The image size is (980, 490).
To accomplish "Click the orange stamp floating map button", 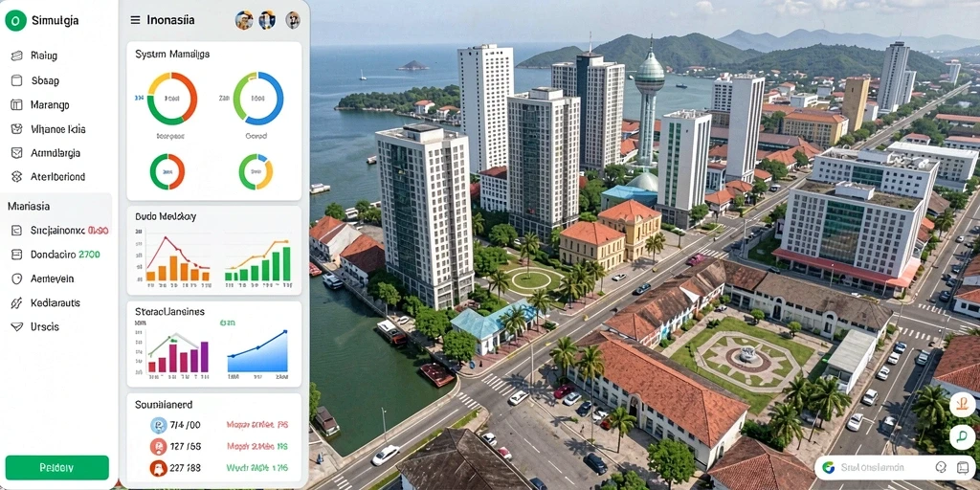I will coord(962,405).
